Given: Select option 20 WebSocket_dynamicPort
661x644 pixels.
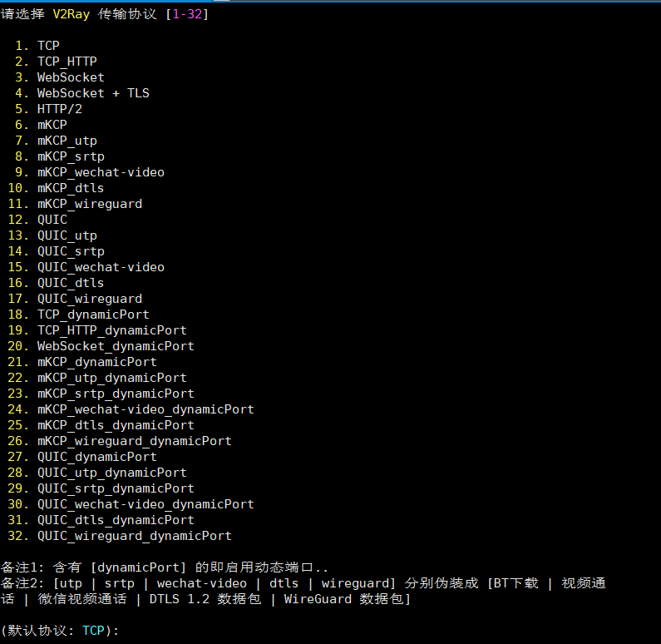Looking at the screenshot, I should [x=116, y=346].
